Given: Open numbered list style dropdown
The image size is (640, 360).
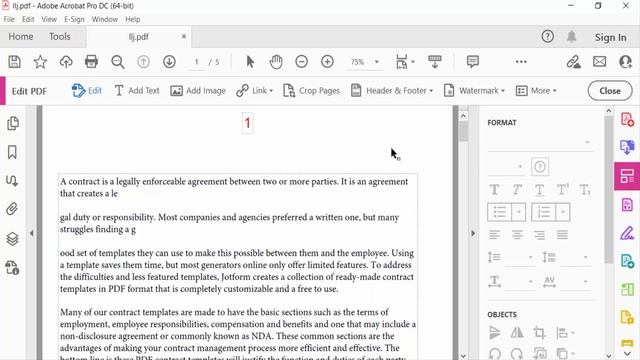Looking at the screenshot, I should point(562,212).
